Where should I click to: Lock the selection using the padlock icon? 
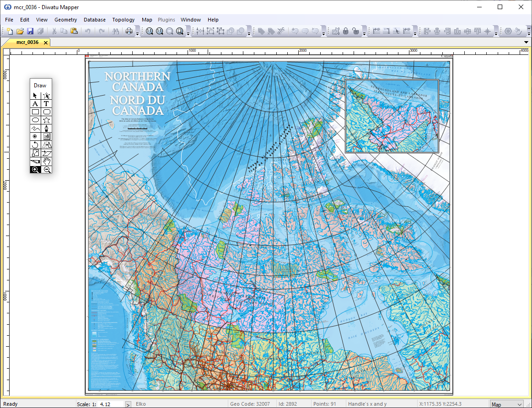pos(345,31)
